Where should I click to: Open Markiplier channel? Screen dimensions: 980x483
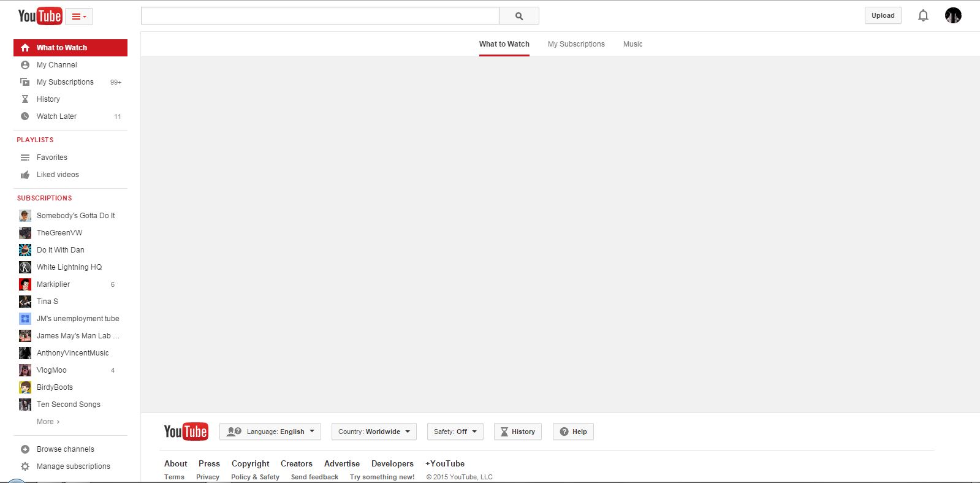[x=70, y=284]
